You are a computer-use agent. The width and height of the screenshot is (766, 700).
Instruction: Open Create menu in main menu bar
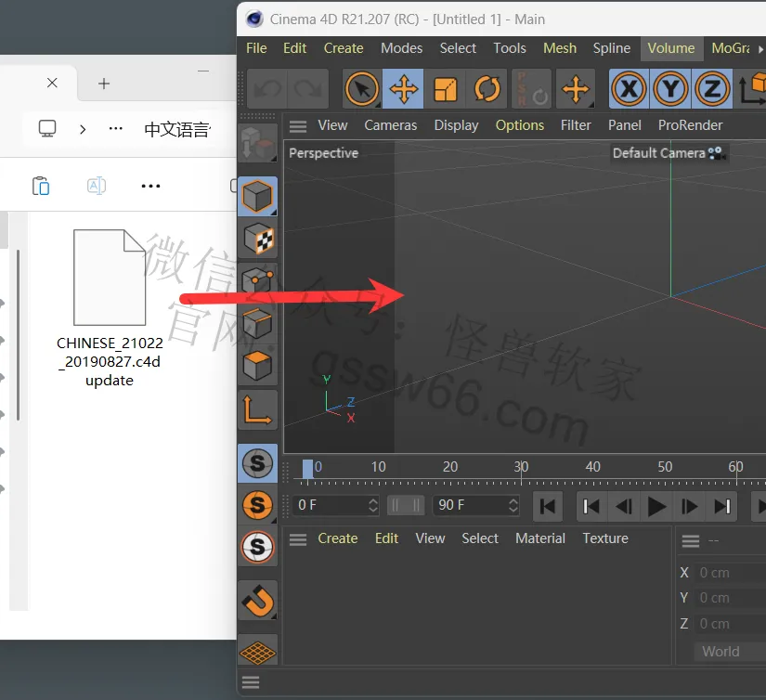tap(344, 48)
